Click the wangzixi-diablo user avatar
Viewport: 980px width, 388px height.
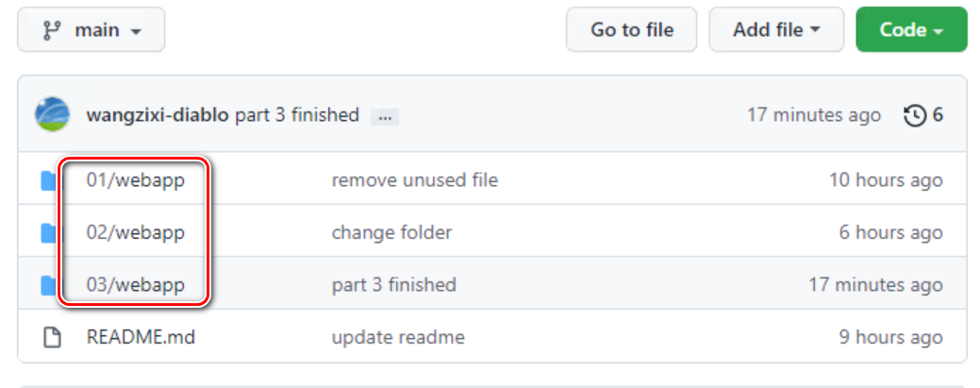pyautogui.click(x=52, y=115)
